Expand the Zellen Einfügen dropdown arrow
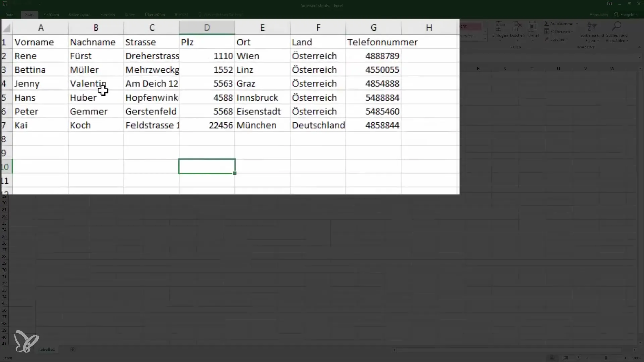This screenshot has height=362, width=644. 500,40
